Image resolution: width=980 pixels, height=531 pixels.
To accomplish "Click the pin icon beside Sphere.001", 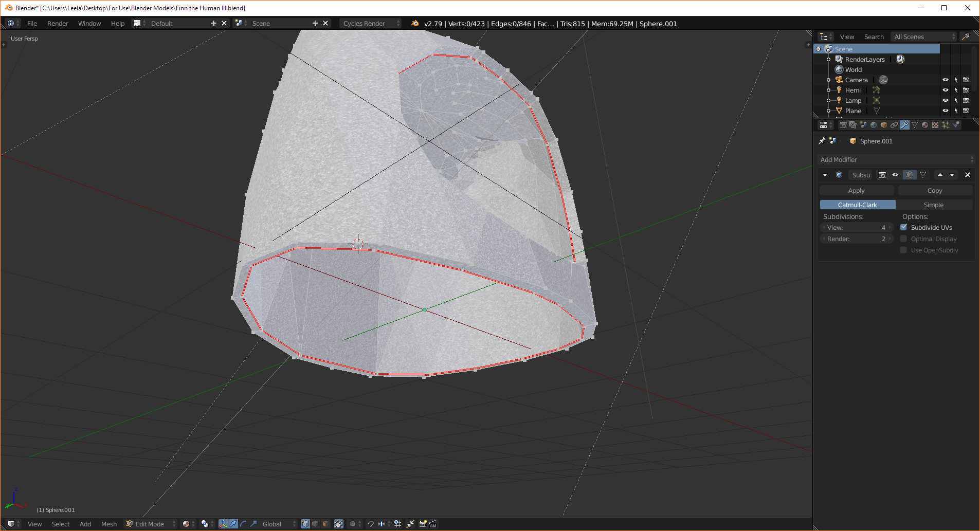I will (822, 141).
